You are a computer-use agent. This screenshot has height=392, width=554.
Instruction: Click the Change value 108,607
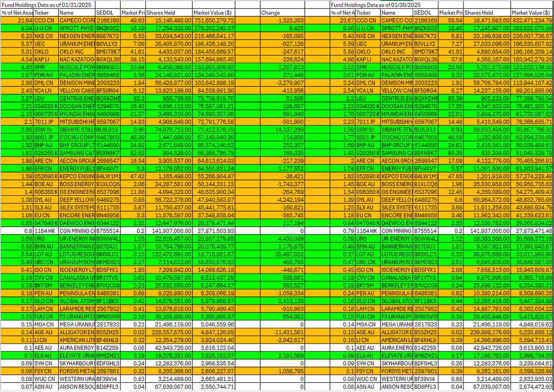[x=283, y=106]
